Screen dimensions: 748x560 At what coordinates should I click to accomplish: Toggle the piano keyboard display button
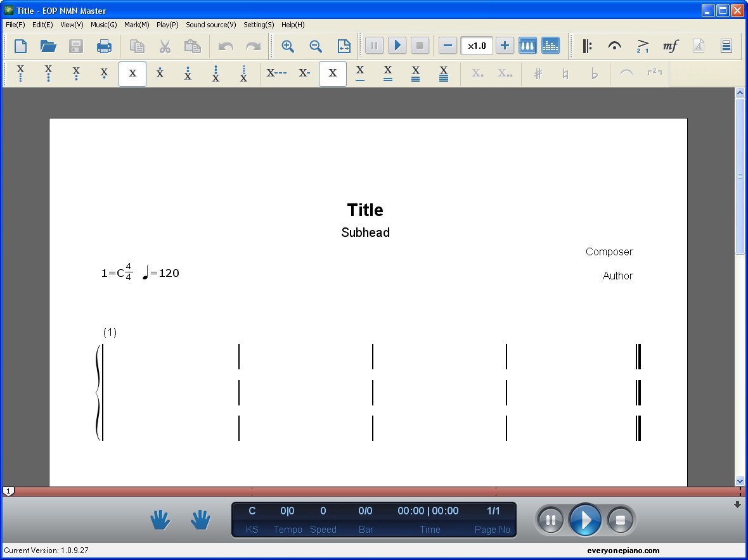tap(527, 46)
